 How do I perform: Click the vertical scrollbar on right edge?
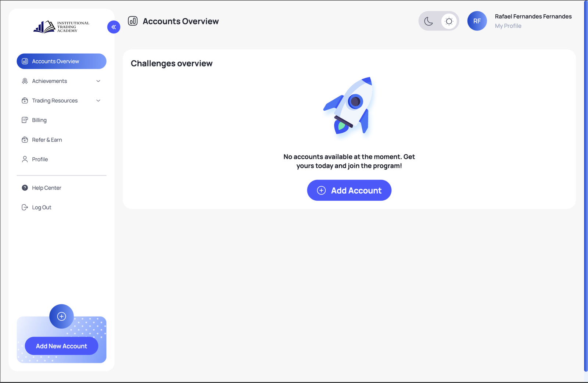[x=585, y=184]
